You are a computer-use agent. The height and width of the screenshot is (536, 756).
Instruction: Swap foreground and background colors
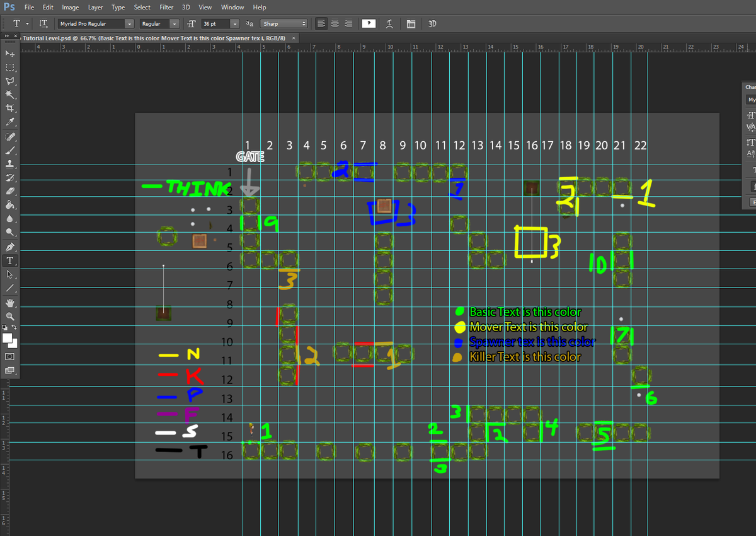(14, 328)
